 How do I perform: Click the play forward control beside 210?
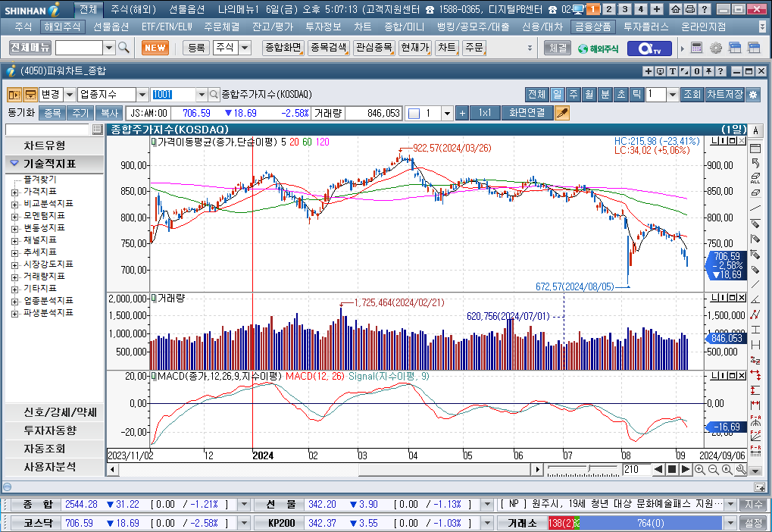pyautogui.click(x=686, y=469)
